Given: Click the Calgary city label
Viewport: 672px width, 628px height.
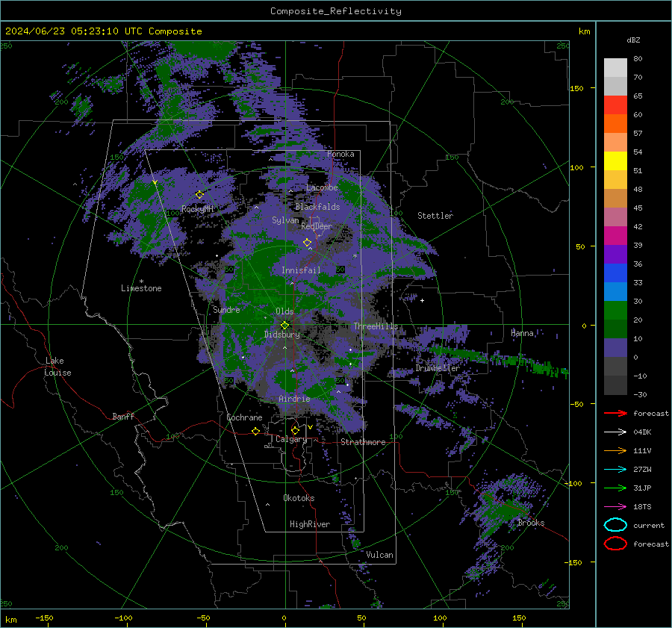Looking at the screenshot, I should [291, 439].
